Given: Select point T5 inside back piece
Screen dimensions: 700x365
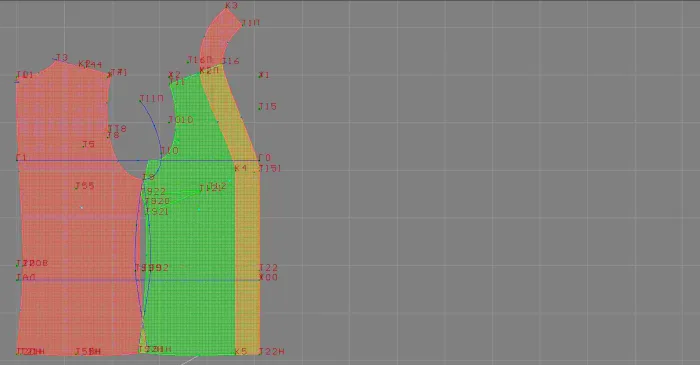Looking at the screenshot, I should tap(88, 144).
